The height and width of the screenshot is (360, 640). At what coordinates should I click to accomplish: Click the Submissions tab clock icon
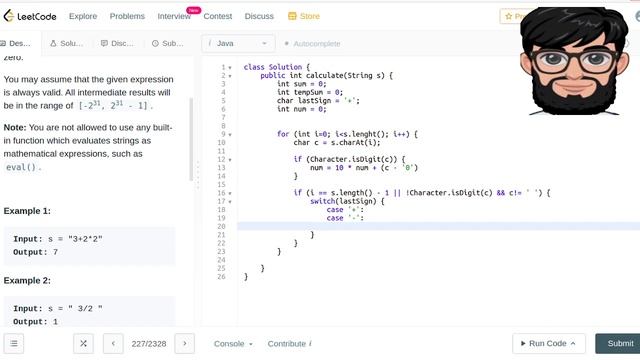(155, 43)
